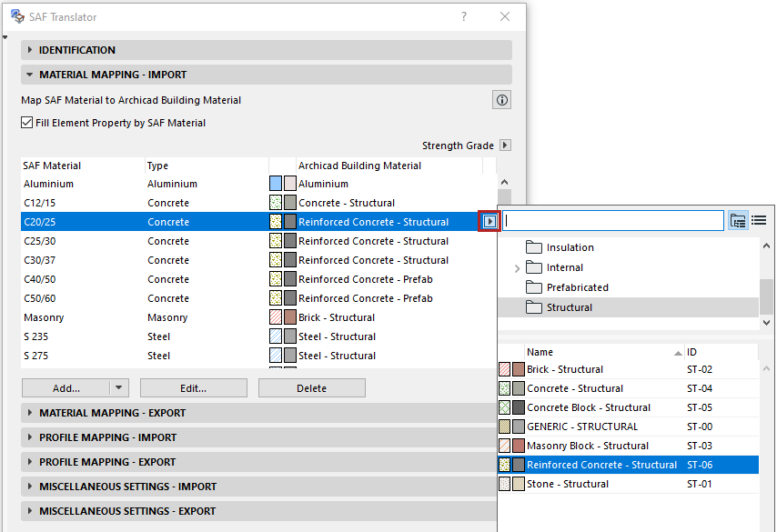The width and height of the screenshot is (777, 532).
Task: Switch to folder tree view icon
Action: click(738, 220)
